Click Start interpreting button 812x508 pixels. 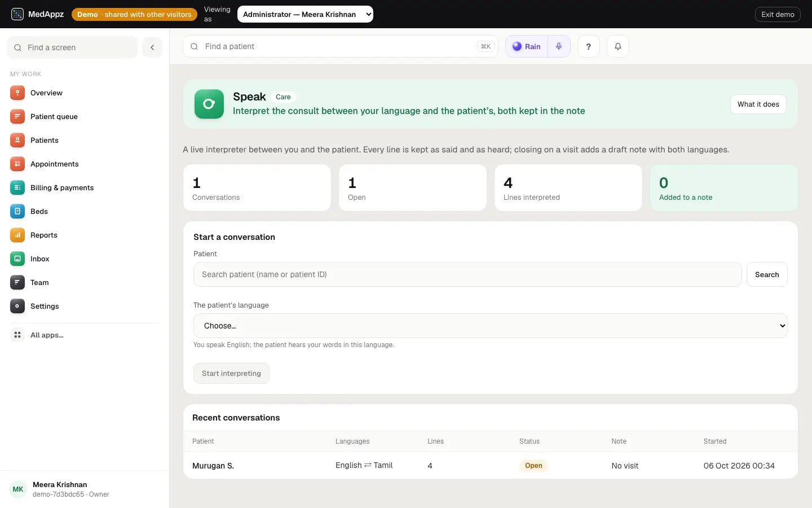[231, 373]
